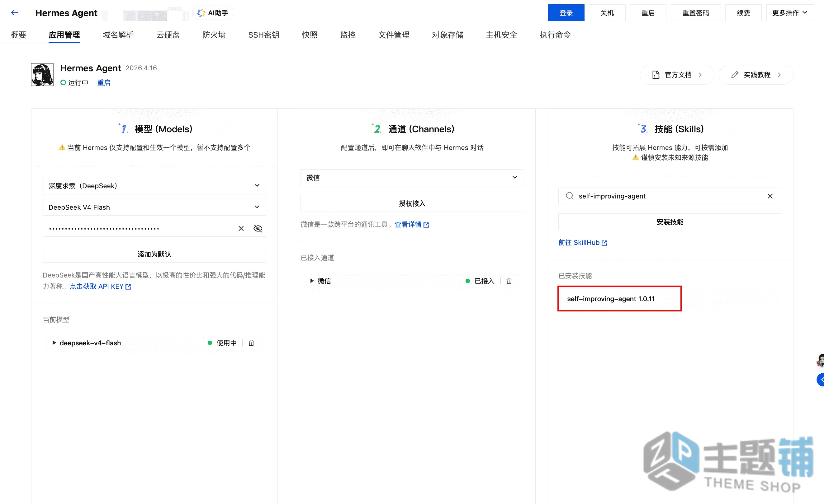Click the 关机 button
The image size is (824, 504).
pos(607,13)
